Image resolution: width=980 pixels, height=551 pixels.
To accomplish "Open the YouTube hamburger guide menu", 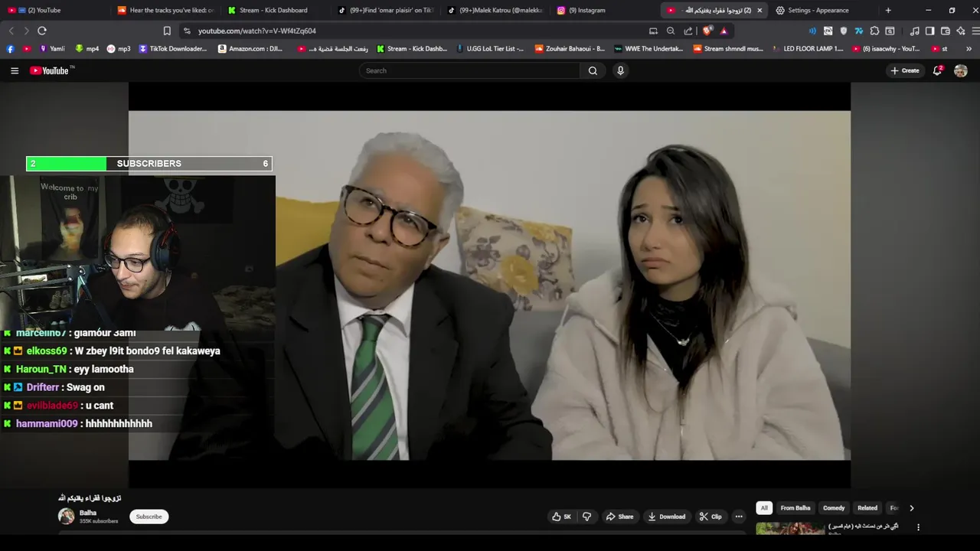I will (x=15, y=70).
